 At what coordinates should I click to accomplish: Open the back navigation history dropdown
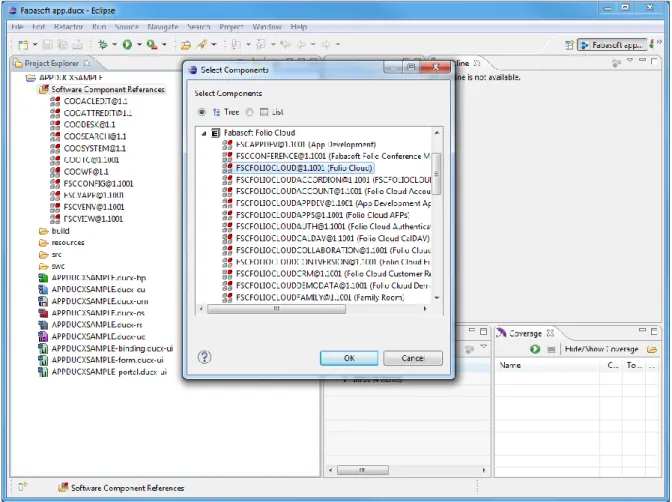[x=313, y=44]
